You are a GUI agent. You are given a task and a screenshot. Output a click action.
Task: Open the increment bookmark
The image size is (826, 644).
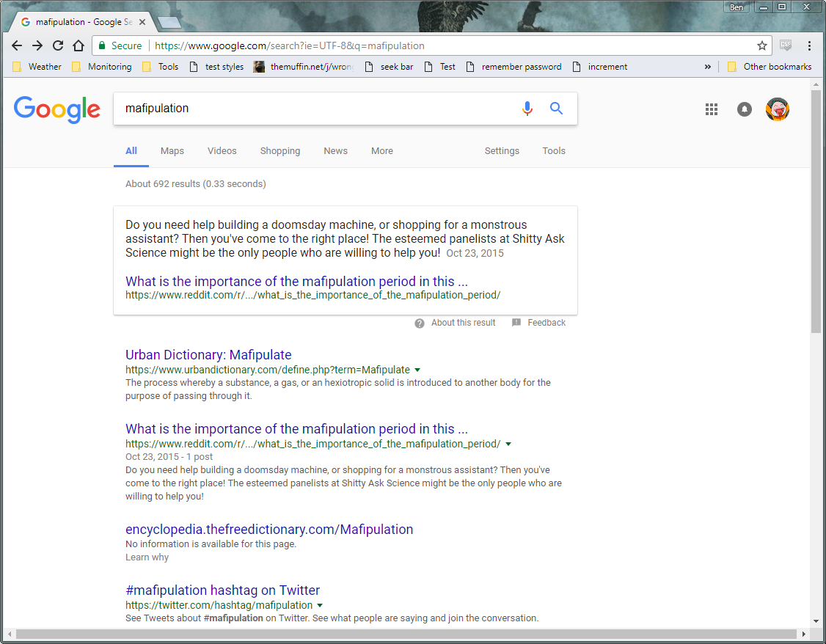(600, 67)
